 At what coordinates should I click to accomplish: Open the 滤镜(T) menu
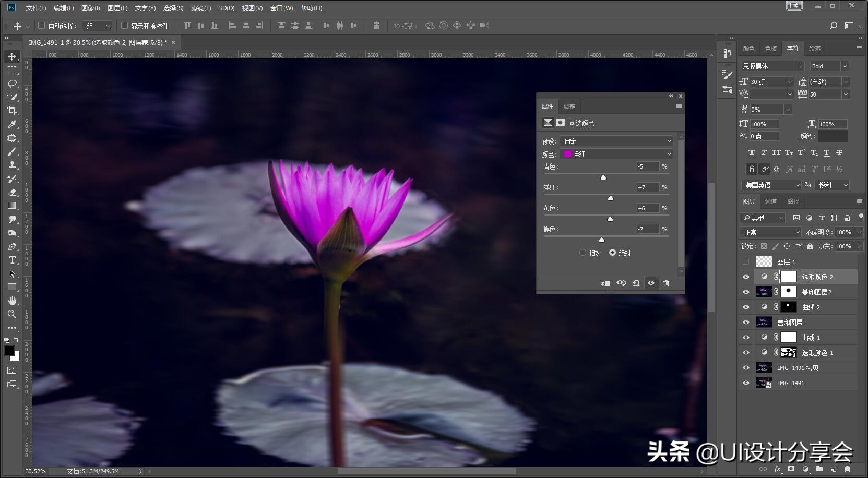(201, 8)
